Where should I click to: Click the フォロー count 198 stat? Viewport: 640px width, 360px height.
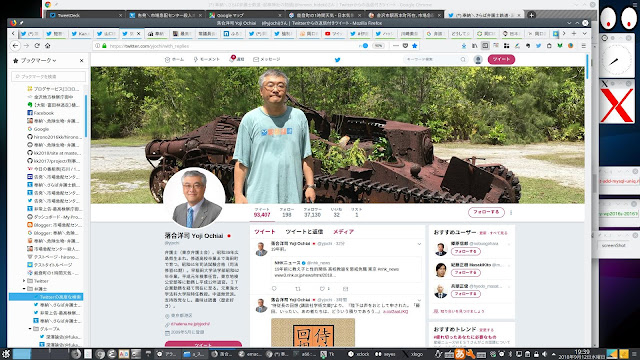287,212
